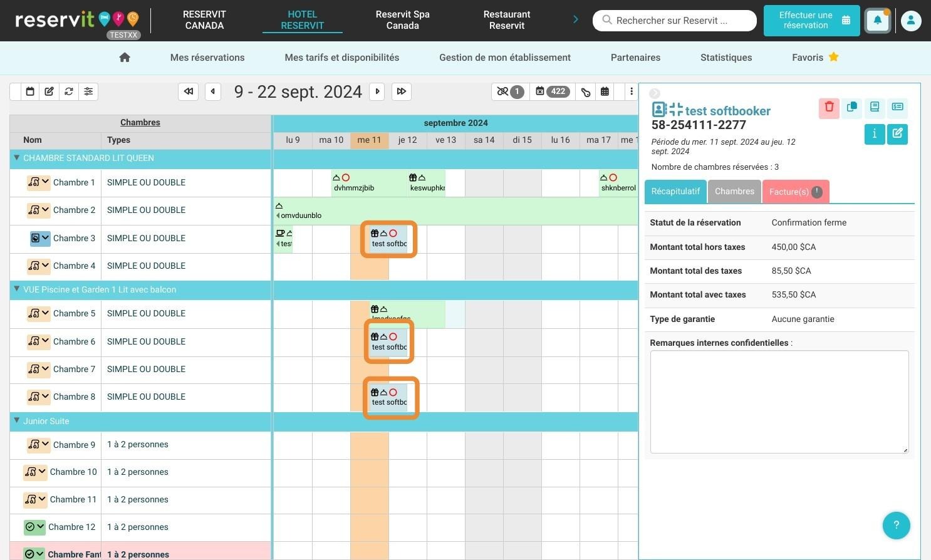The image size is (931, 560).
Task: Open Chambre 8 status dropdown
Action: coord(38,397)
